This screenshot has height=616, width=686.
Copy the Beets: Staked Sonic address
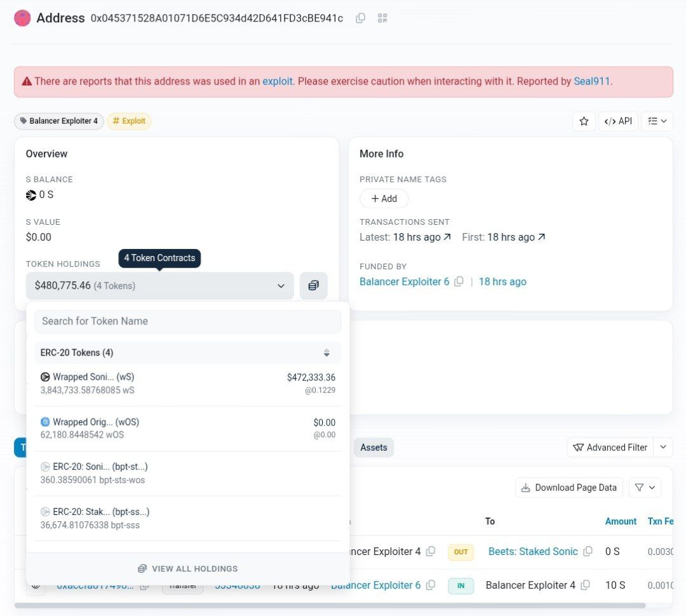point(588,551)
